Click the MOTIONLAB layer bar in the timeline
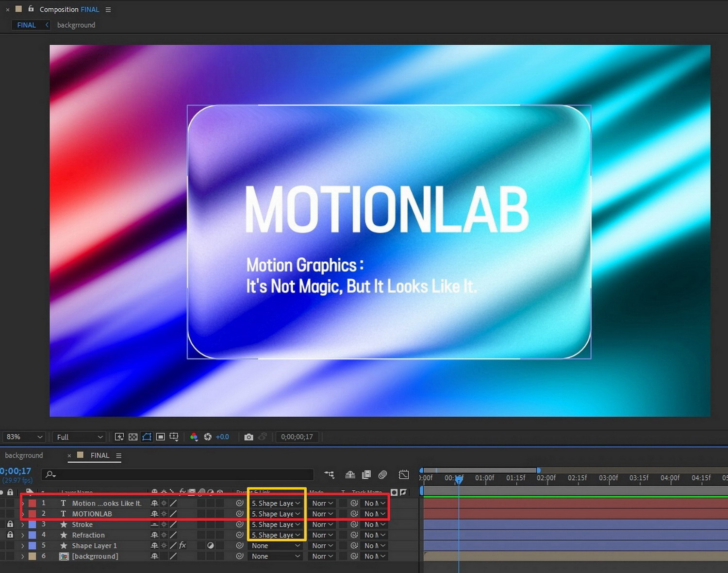 [x=576, y=514]
